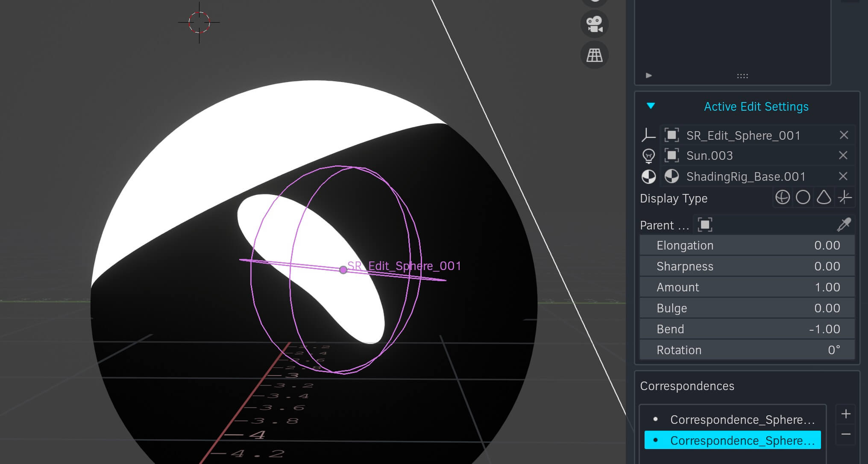Screen dimensions: 868x464
Task: Select sphere display type icon
Action: (783, 197)
